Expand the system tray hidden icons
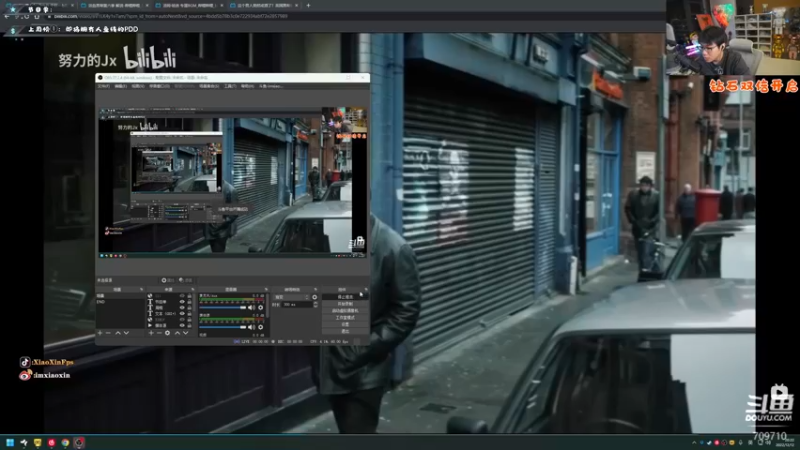Screen dimensions: 800x450 point(694,442)
